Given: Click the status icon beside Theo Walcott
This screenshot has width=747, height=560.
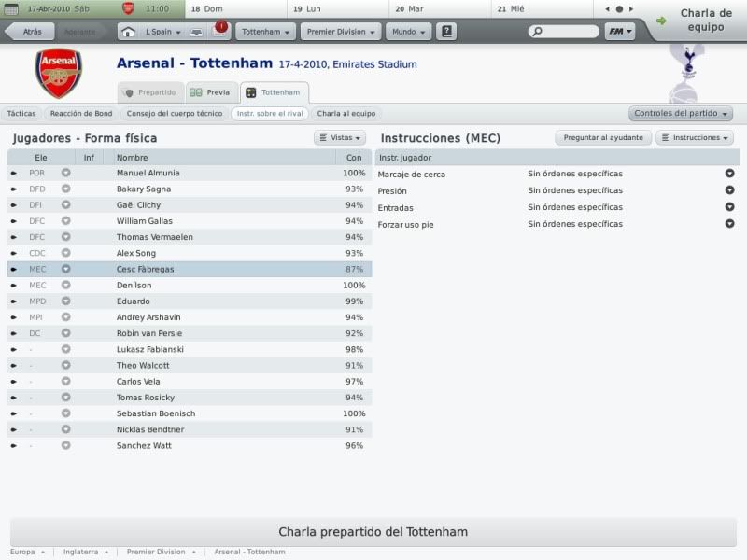Looking at the screenshot, I should [x=65, y=365].
